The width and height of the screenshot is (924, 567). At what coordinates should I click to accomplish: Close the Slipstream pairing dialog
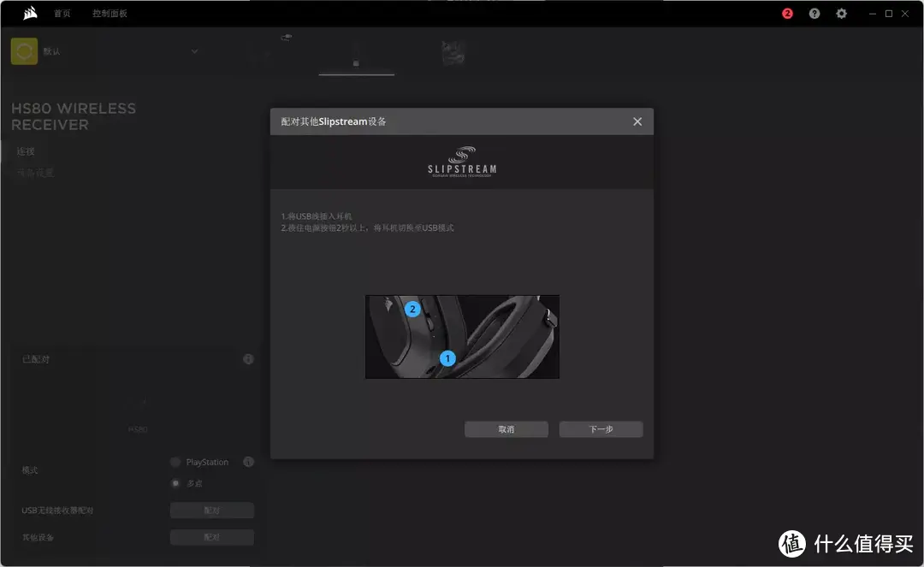pos(637,121)
